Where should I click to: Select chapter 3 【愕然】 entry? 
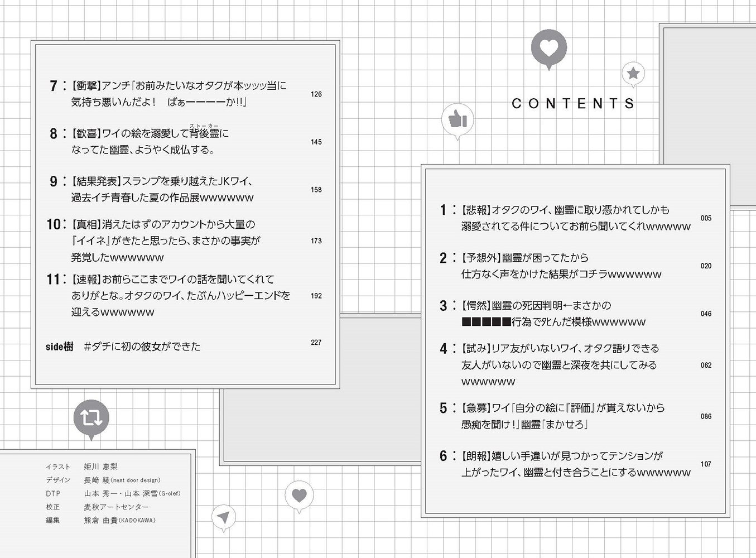coord(575,314)
